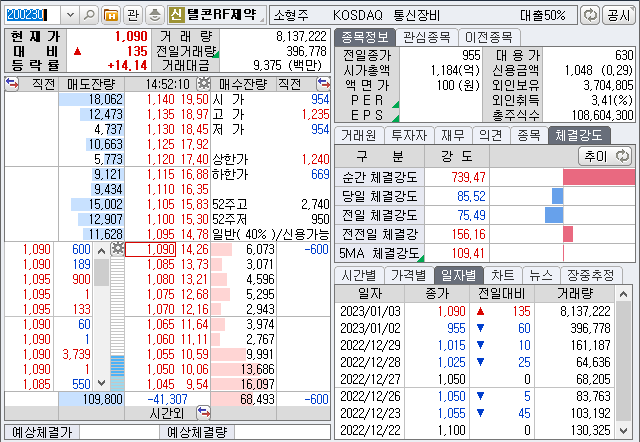Click the person icon in top toolbar
The image size is (640, 442).
[155, 15]
